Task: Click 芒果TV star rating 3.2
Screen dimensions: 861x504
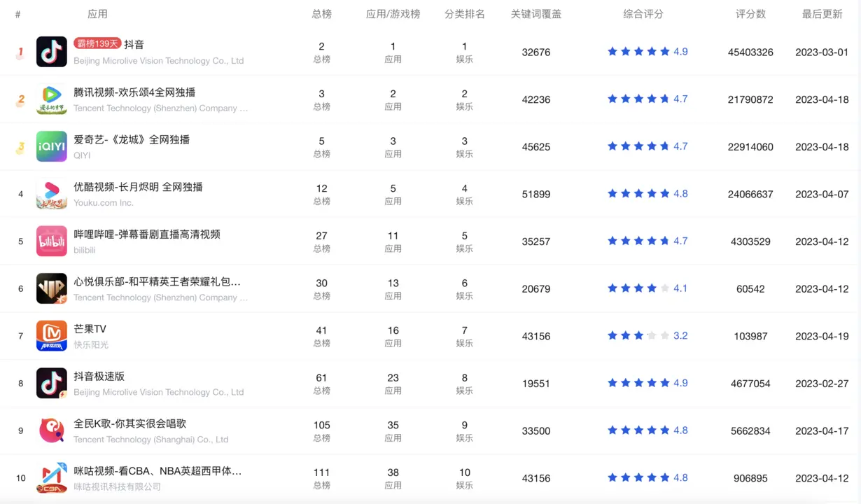Action: point(647,335)
